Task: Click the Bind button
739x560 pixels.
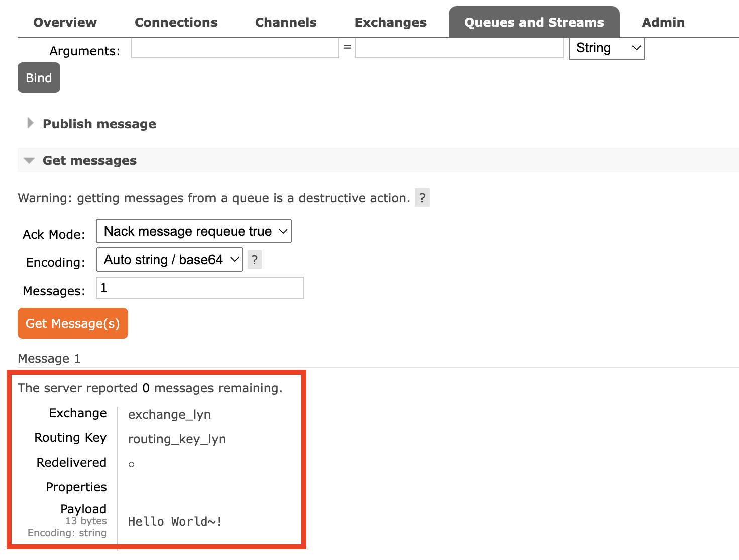Action: [x=39, y=78]
